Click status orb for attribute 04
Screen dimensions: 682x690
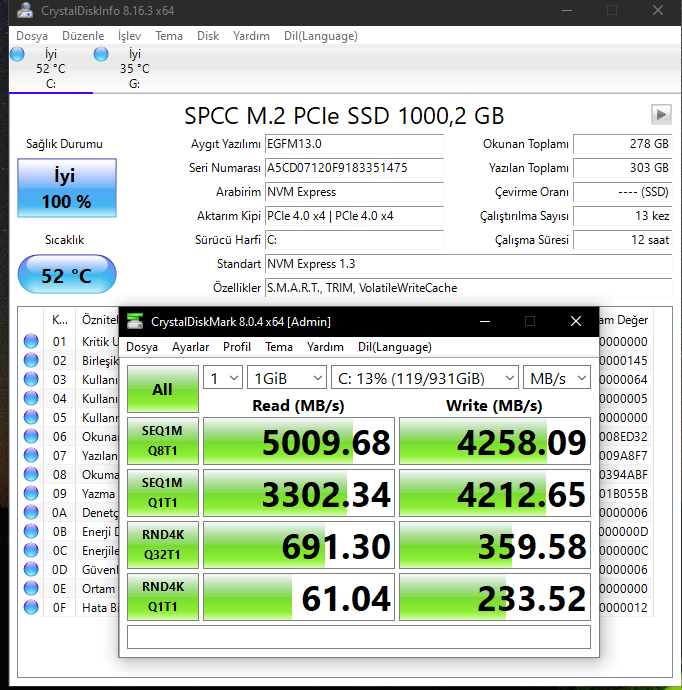pyautogui.click(x=31, y=398)
